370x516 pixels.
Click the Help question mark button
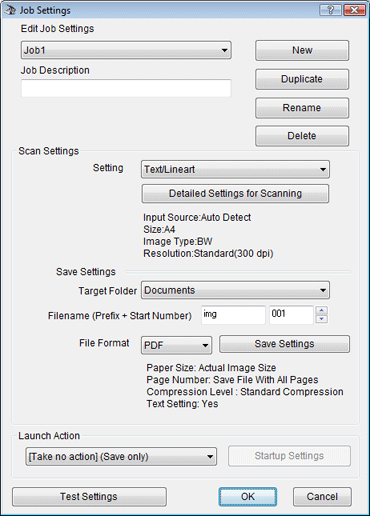(330, 10)
